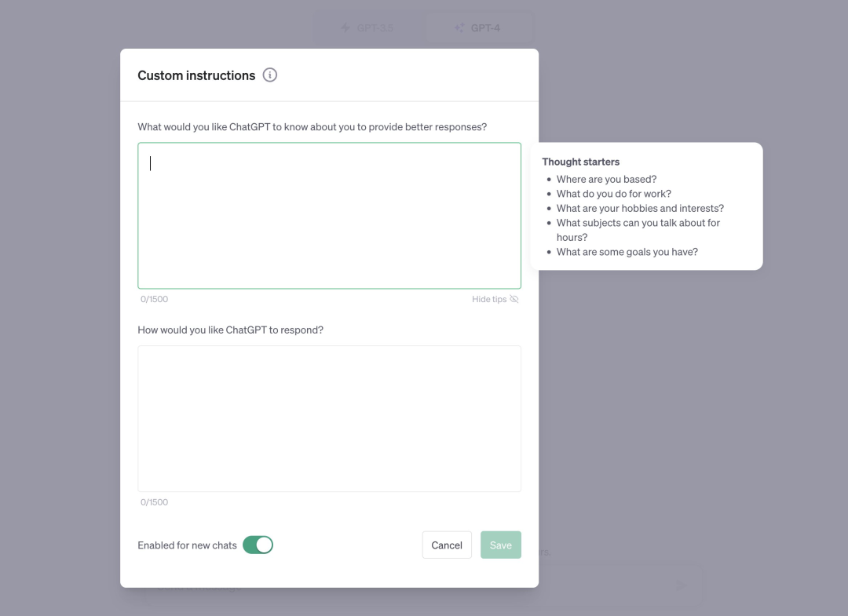Select the 'What are some goals you have?' tip
848x616 pixels.
tap(627, 252)
